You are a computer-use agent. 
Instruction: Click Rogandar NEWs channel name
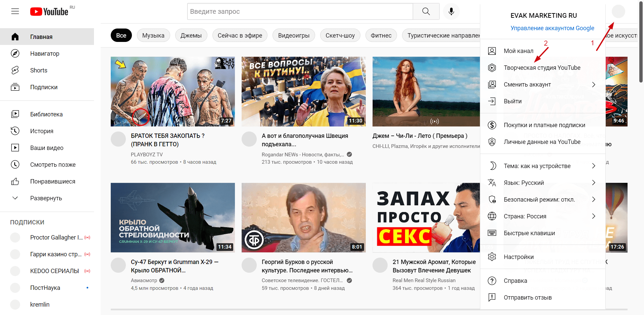pos(303,155)
